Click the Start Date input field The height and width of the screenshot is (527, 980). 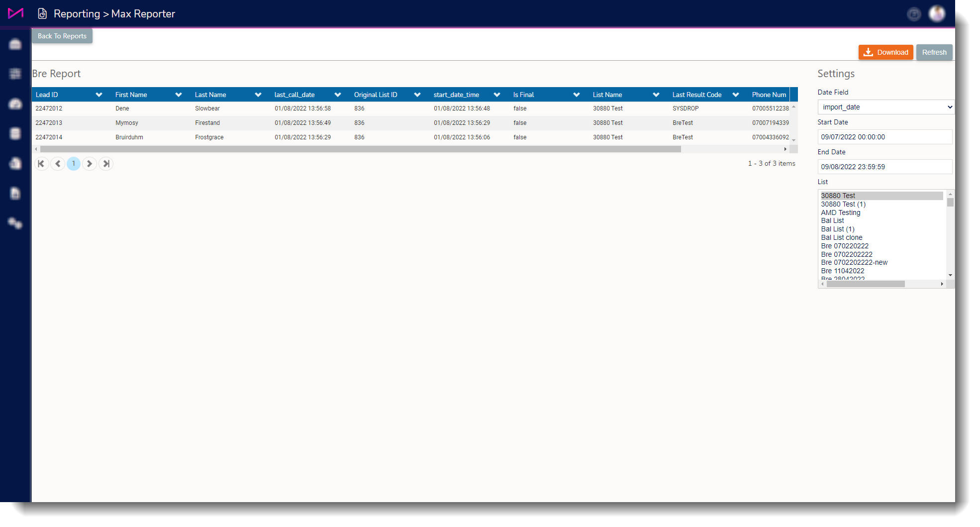tap(885, 137)
